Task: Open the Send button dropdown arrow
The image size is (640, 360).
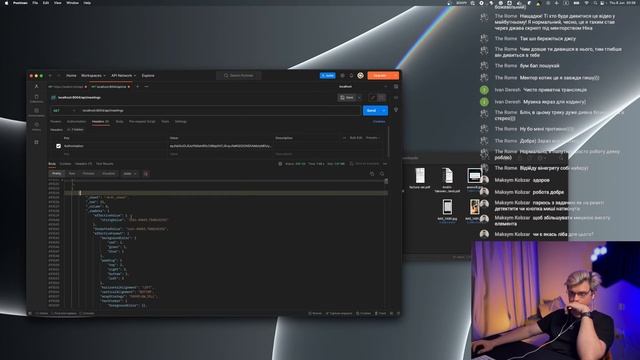Action: 384,110
